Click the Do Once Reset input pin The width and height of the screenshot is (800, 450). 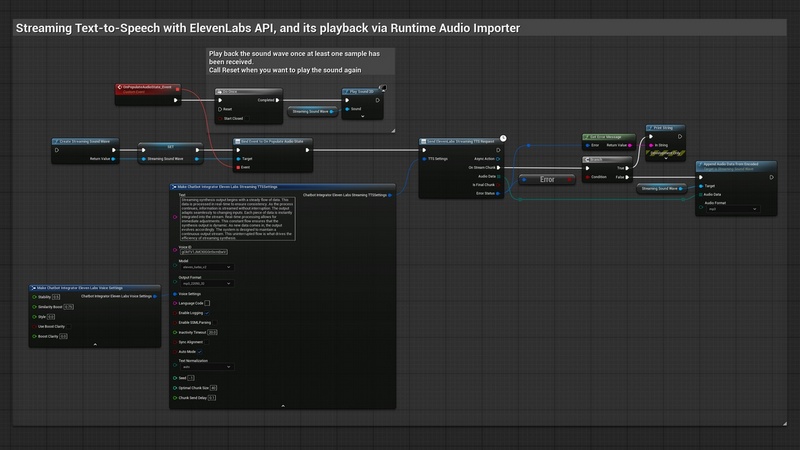point(220,109)
